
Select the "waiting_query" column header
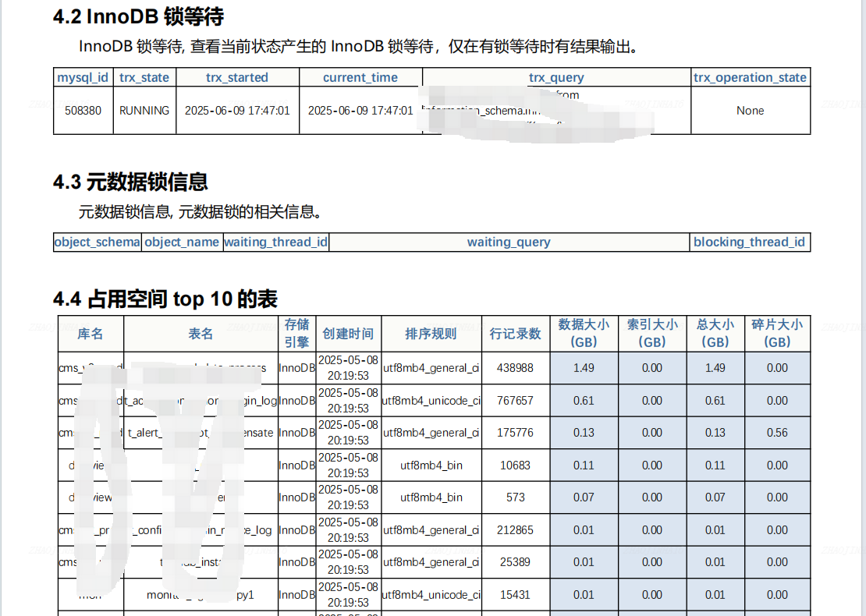pyautogui.click(x=509, y=242)
